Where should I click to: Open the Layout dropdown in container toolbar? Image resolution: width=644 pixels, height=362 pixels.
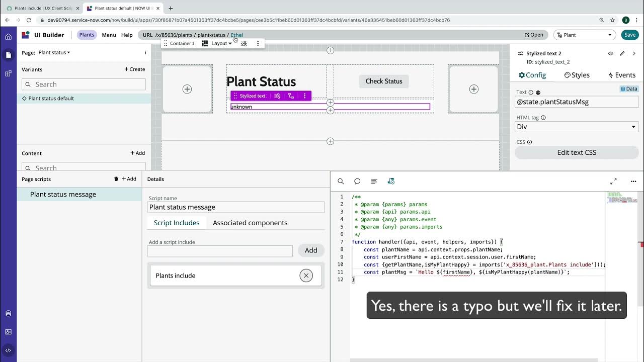tap(221, 43)
